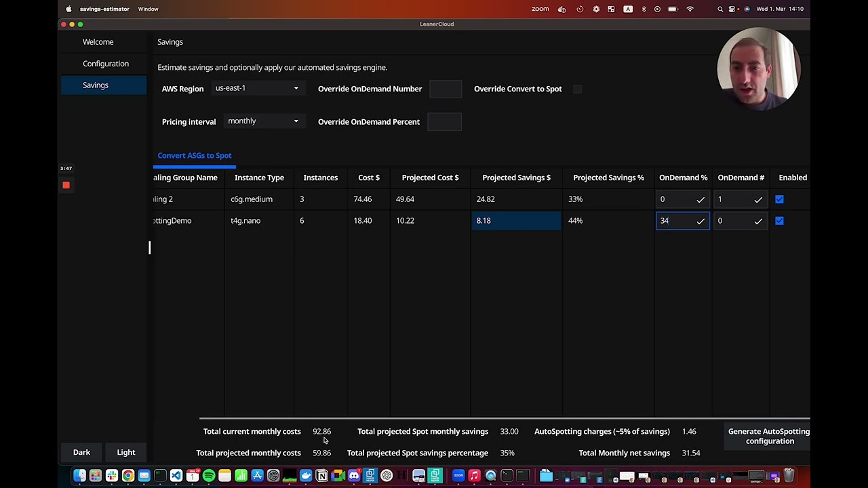Viewport: 868px width, 488px height.
Task: Switch to the Welcome tab
Action: pos(98,41)
